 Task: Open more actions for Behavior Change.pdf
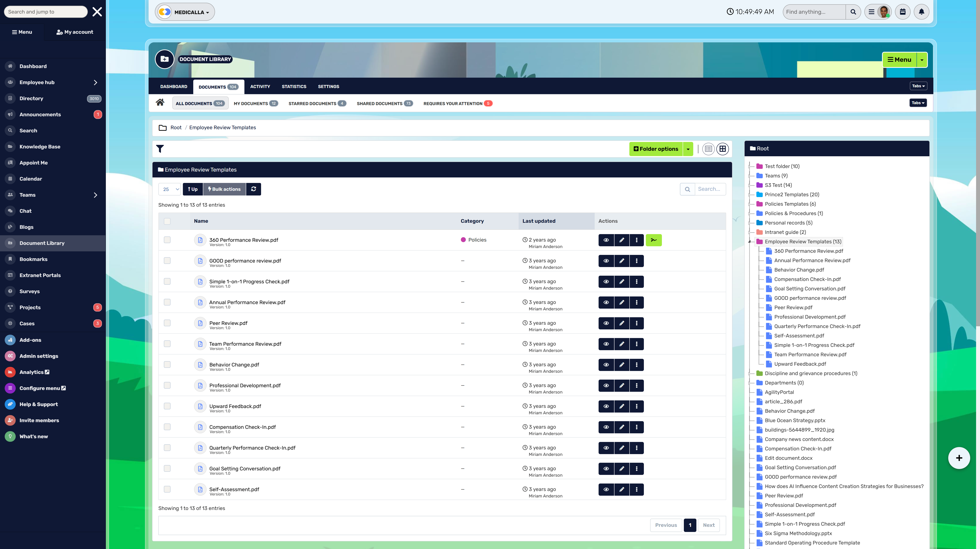(637, 364)
